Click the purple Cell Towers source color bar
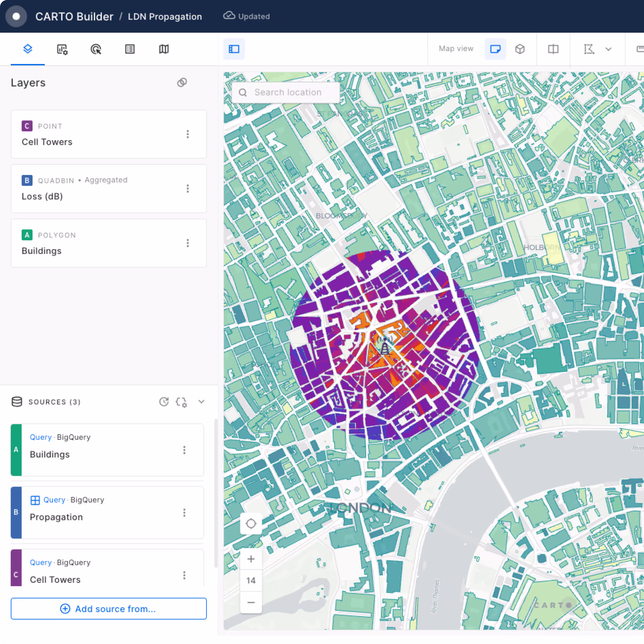Image resolution: width=644 pixels, height=644 pixels. [16, 568]
